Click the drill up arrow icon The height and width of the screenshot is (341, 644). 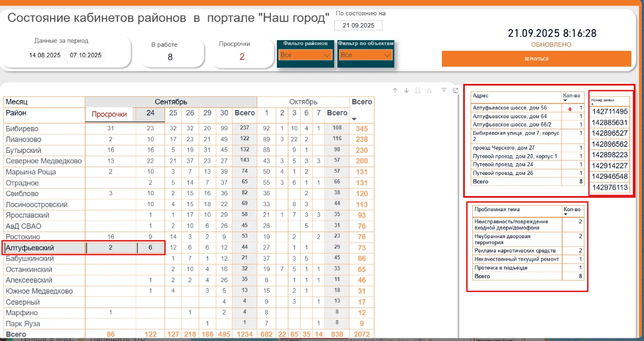395,90
